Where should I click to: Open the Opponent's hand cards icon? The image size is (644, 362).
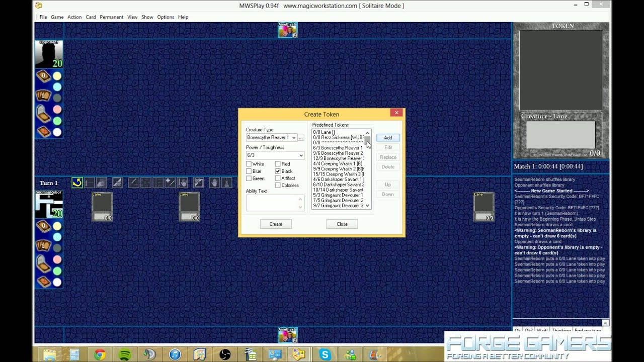(x=43, y=96)
